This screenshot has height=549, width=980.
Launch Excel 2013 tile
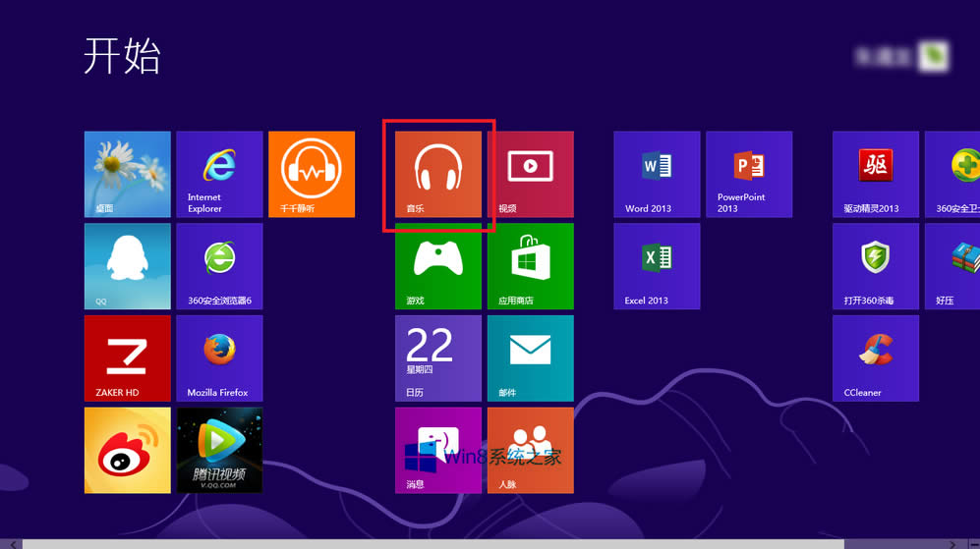[x=657, y=266]
